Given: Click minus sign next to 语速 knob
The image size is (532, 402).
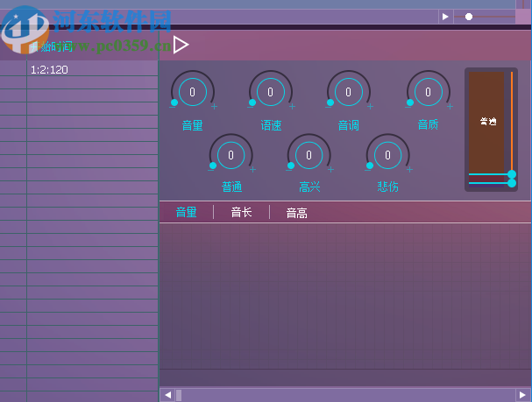Looking at the screenshot, I should (x=251, y=107).
